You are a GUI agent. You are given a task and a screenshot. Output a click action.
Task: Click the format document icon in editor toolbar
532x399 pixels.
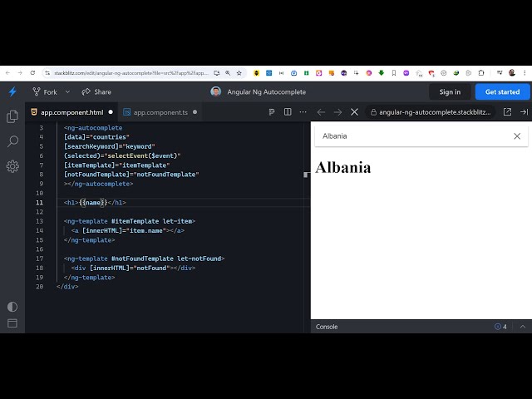(x=272, y=112)
